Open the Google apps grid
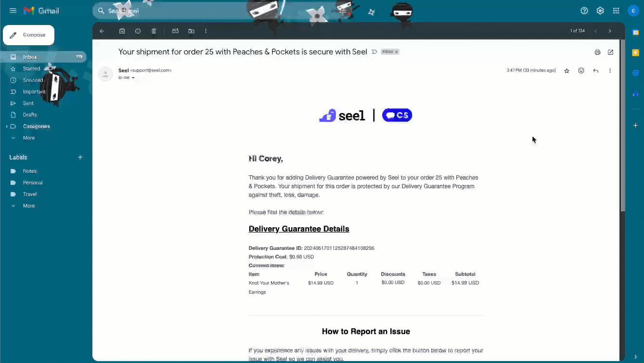The image size is (644, 363). point(616,11)
